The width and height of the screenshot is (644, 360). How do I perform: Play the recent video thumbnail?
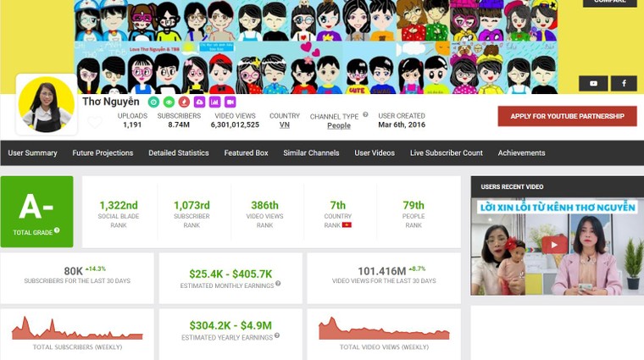554,245
